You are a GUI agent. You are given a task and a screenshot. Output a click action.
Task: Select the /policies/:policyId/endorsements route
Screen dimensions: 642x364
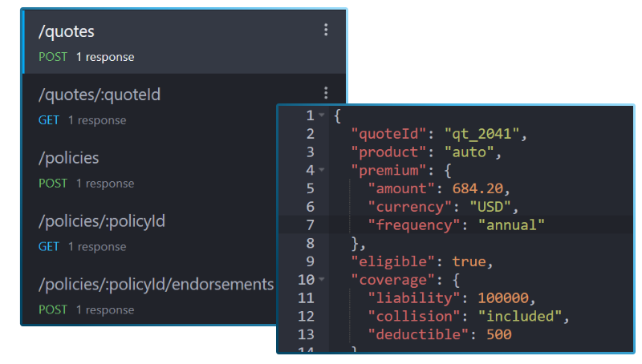click(x=150, y=295)
